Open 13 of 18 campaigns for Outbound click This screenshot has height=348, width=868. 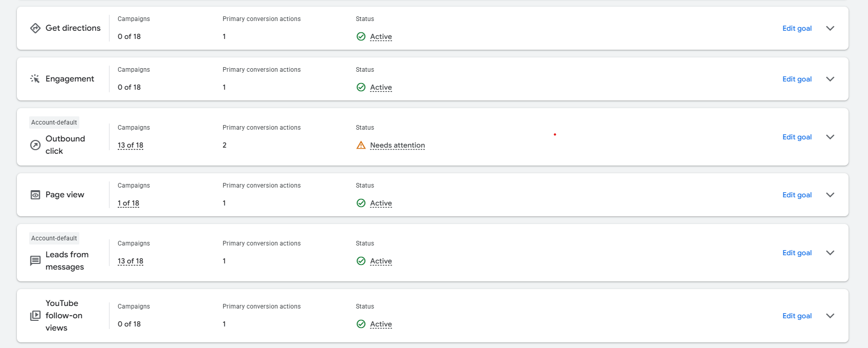(x=131, y=145)
